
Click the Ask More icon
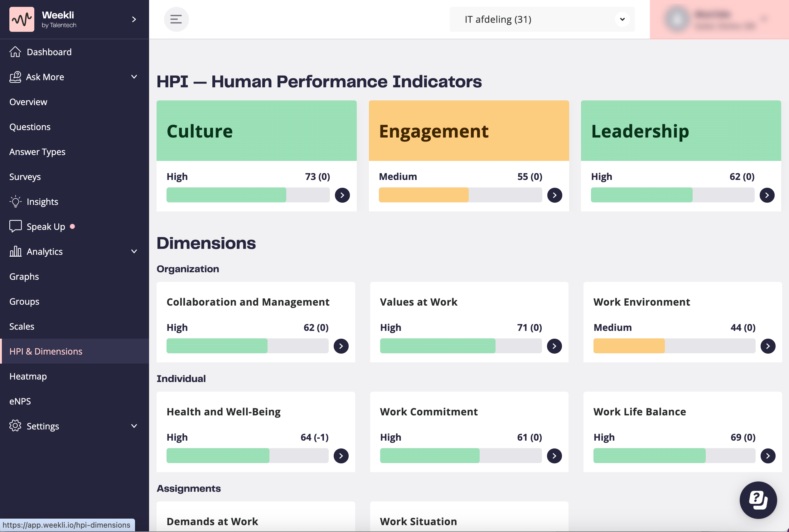tap(15, 77)
